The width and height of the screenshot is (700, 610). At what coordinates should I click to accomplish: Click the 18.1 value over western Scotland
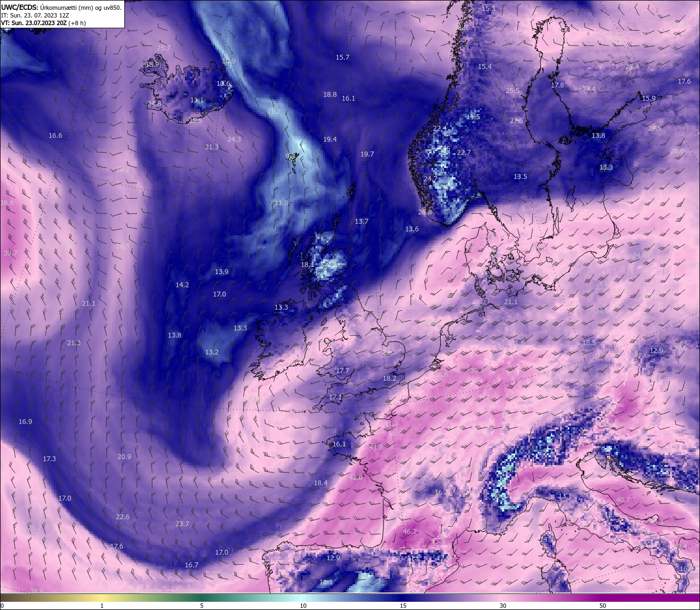[x=307, y=265]
